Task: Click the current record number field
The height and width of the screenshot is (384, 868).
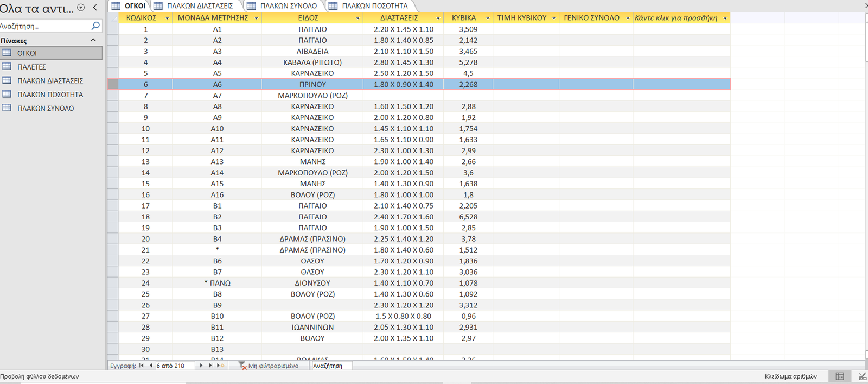Action: pos(175,366)
